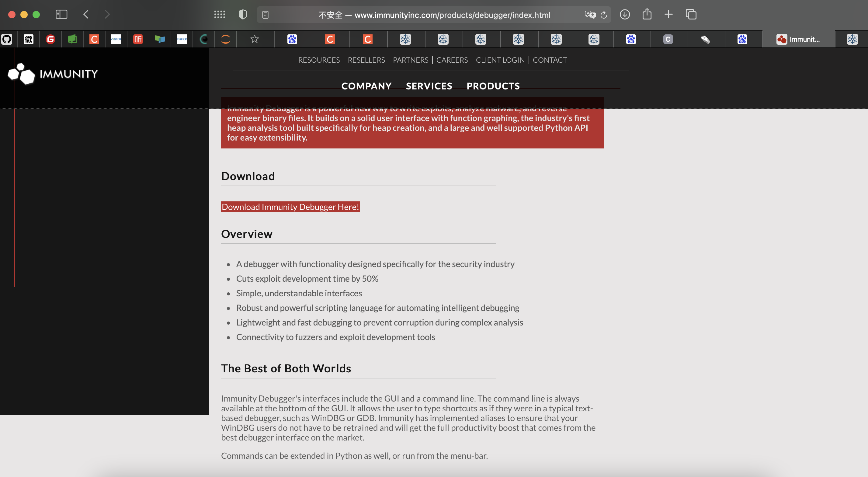Click The Best of Both Worlds heading
This screenshot has width=868, height=477.
(286, 368)
